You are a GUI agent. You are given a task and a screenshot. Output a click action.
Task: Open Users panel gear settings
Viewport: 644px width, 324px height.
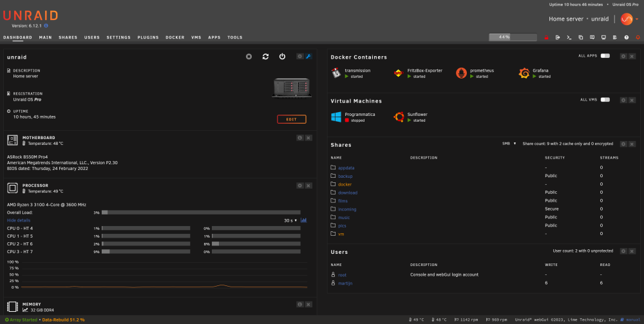(623, 251)
